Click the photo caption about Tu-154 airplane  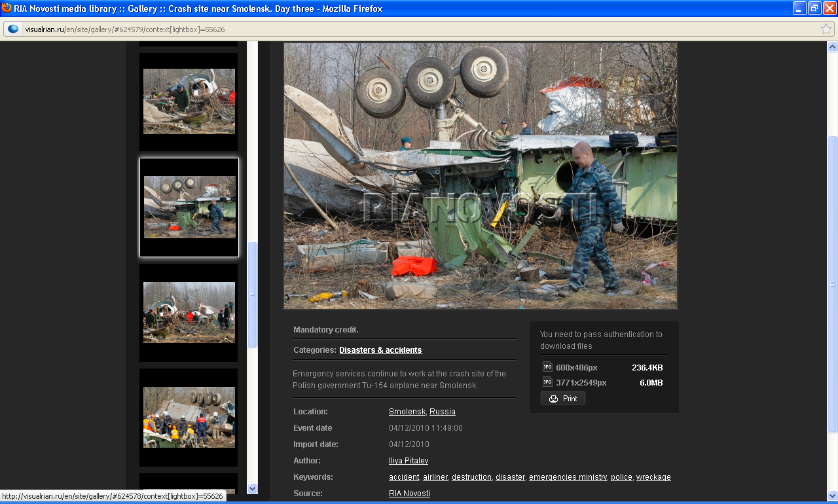coord(399,380)
